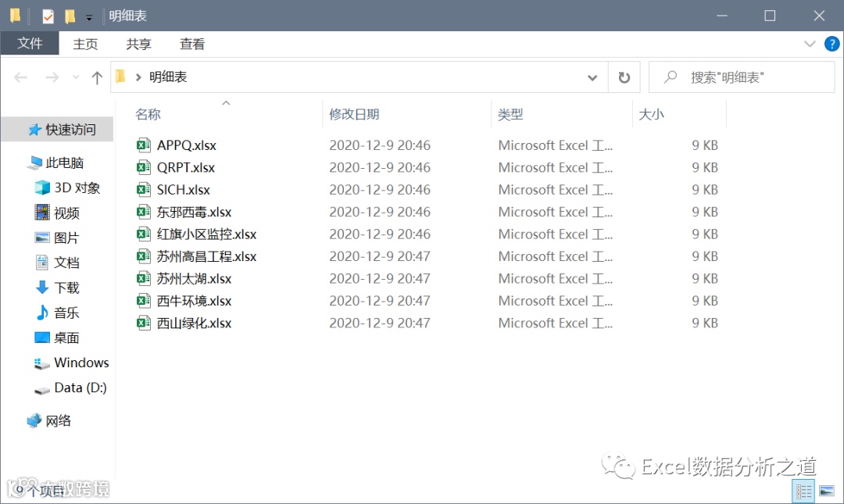Click the APPQ.xlsx file name
The image size is (844, 504).
187,145
